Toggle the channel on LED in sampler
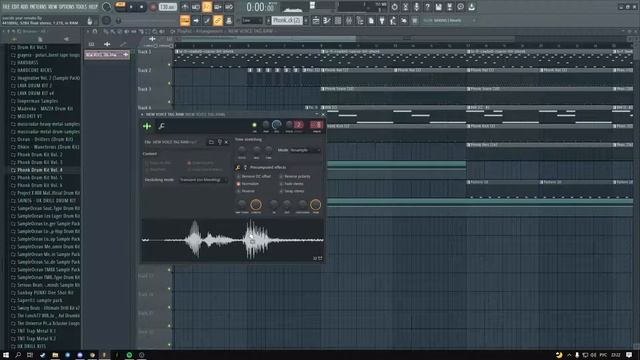The image size is (640, 360). tap(254, 125)
